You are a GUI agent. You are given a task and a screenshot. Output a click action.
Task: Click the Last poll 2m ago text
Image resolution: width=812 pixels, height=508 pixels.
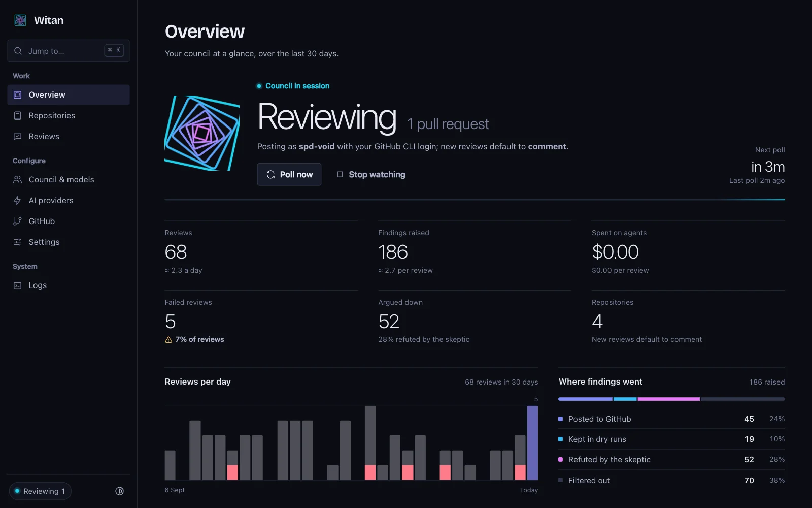757,181
